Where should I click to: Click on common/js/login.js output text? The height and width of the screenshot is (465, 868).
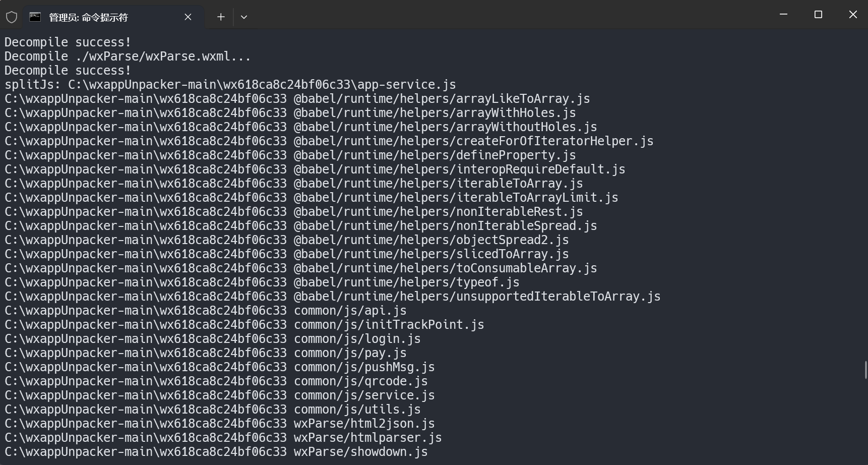click(357, 339)
